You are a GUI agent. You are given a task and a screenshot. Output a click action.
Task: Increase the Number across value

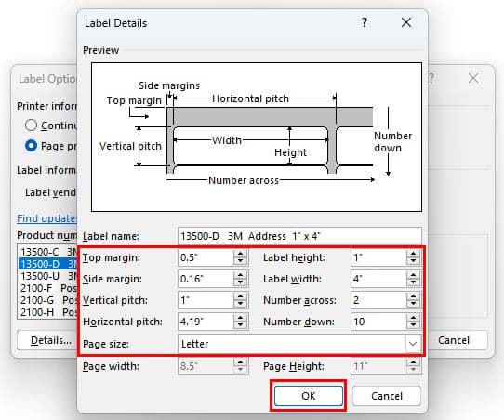pyautogui.click(x=414, y=296)
